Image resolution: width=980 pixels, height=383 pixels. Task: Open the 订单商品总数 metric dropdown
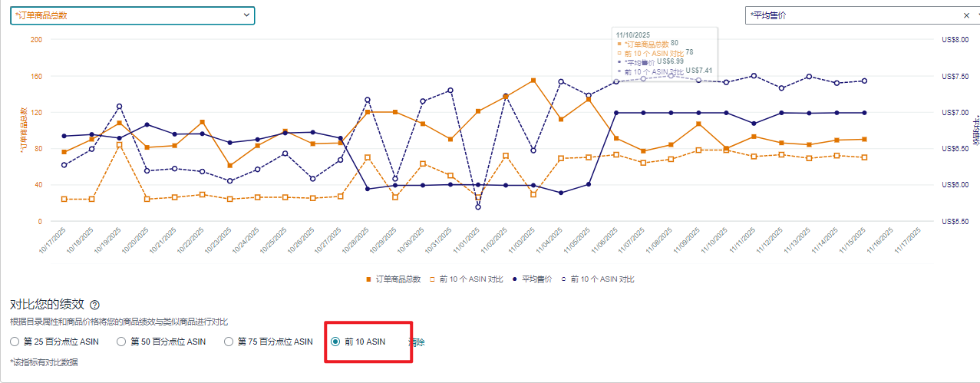[123, 15]
